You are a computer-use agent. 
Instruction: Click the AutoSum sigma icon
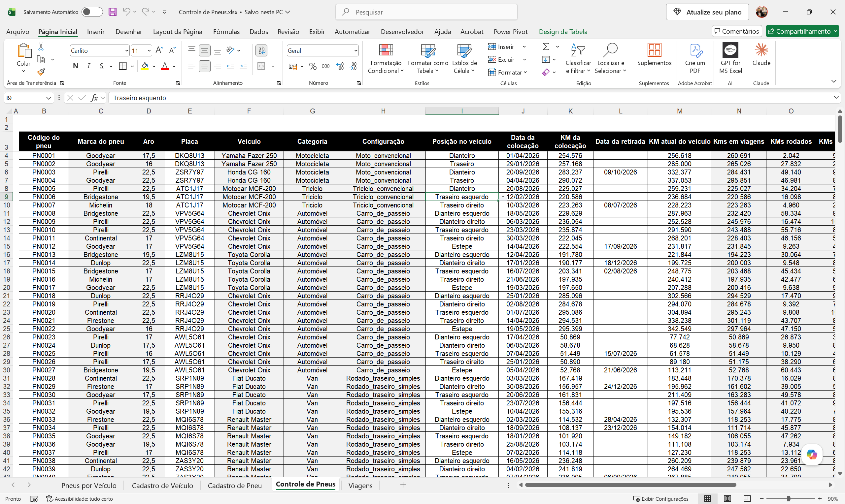tap(546, 47)
